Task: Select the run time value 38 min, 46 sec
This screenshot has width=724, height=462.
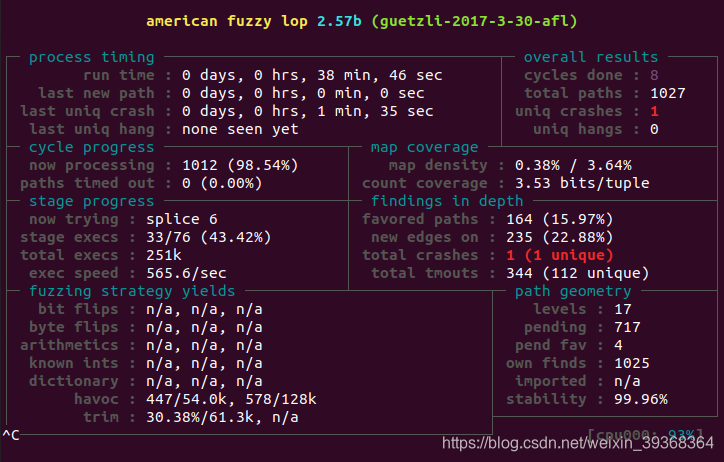Action: [x=380, y=75]
